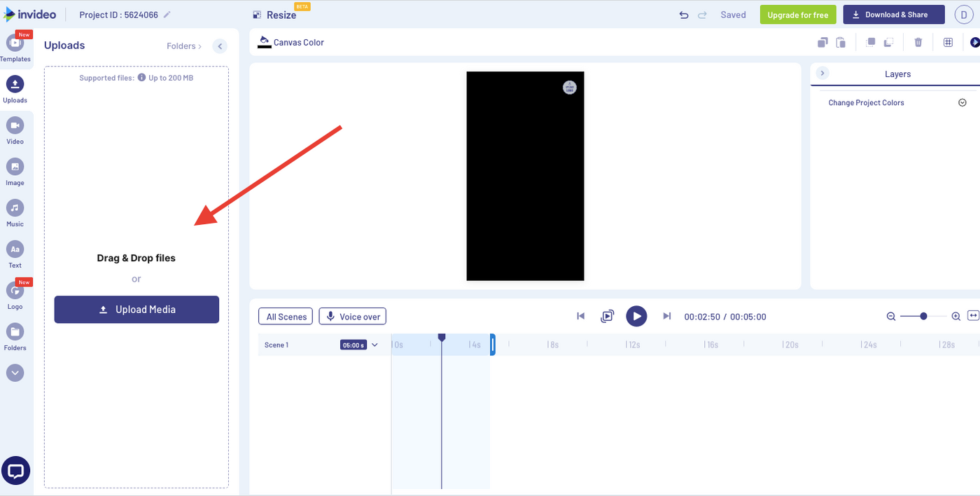The height and width of the screenshot is (496, 980).
Task: Open Folders link in Uploads header
Action: tap(183, 46)
